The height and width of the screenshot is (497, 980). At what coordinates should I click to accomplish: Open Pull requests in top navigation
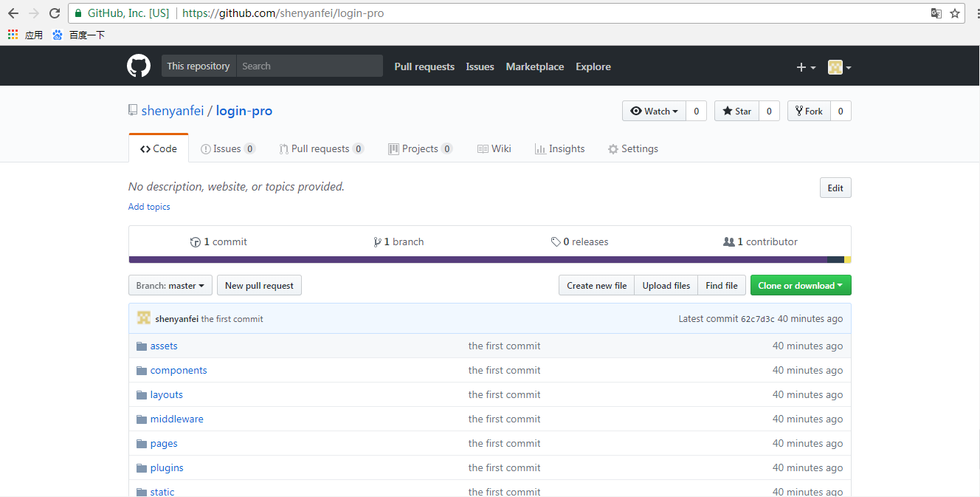pos(424,66)
